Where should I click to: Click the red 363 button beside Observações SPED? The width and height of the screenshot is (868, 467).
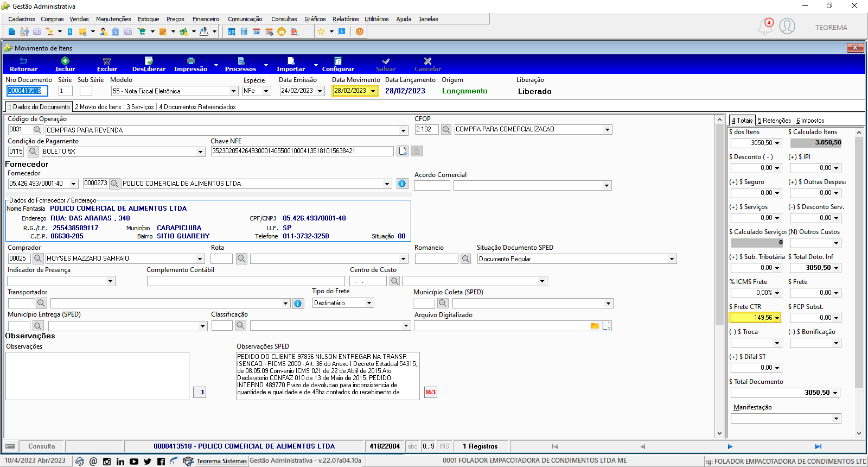[x=430, y=392]
